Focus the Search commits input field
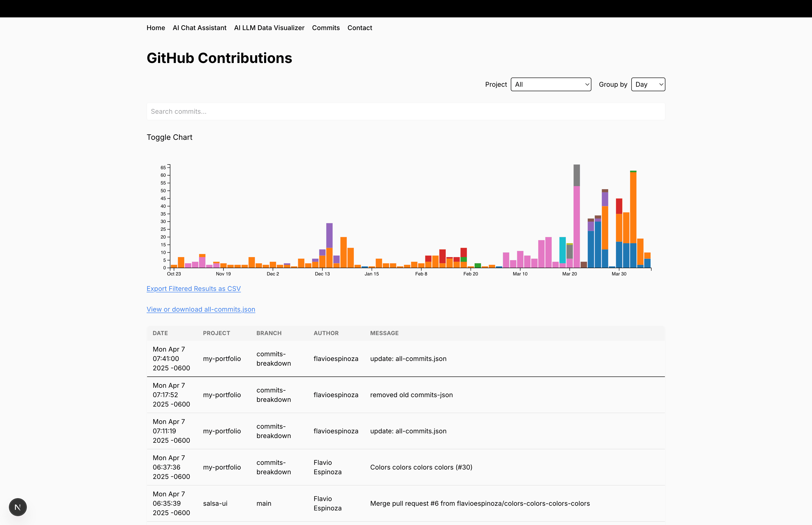The height and width of the screenshot is (525, 812). 406,111
